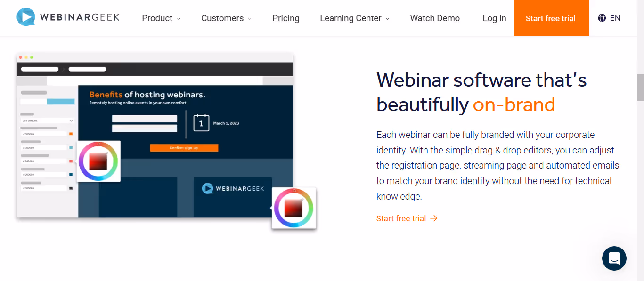Click the color wheel picker beside the logo tile
644x281 pixels.
294,208
